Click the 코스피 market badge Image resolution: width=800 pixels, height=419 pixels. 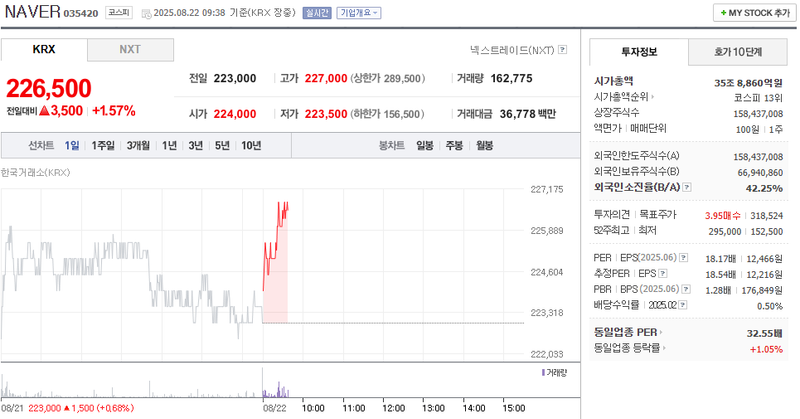pyautogui.click(x=119, y=13)
